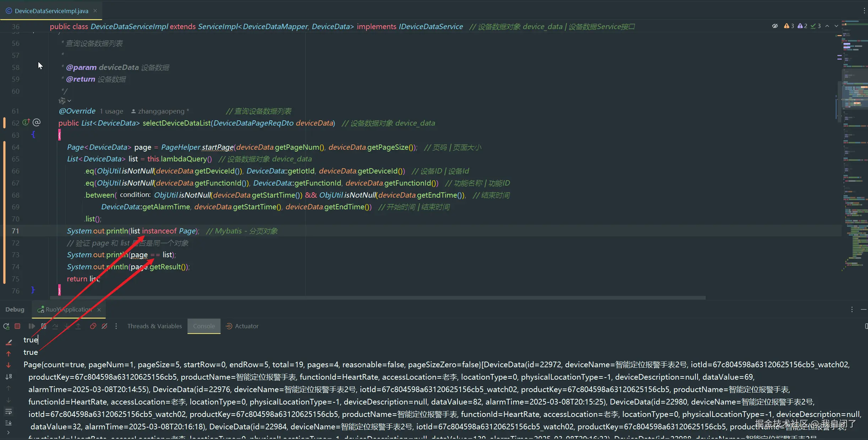The height and width of the screenshot is (440, 868).
Task: Toggle the reader mode eye icon
Action: click(775, 26)
